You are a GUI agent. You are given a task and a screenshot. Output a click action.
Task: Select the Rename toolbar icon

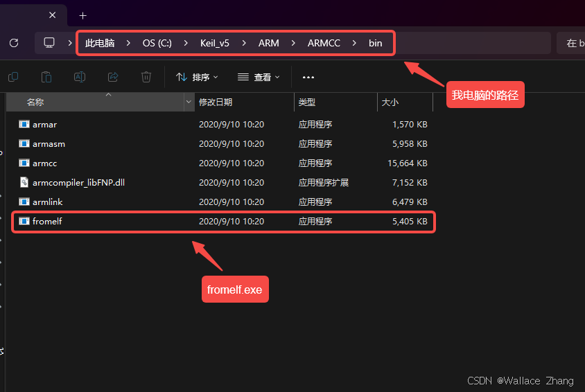(x=80, y=77)
